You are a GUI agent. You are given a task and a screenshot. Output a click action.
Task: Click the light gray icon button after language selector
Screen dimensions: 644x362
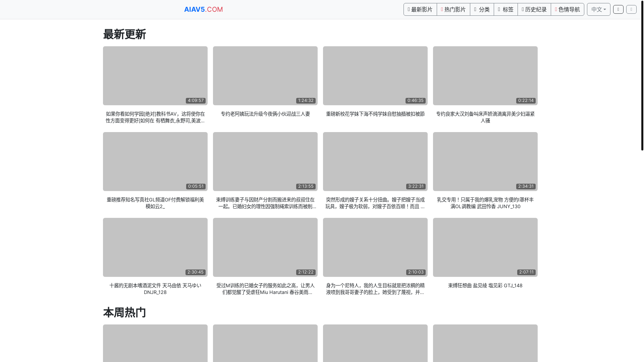click(x=631, y=9)
